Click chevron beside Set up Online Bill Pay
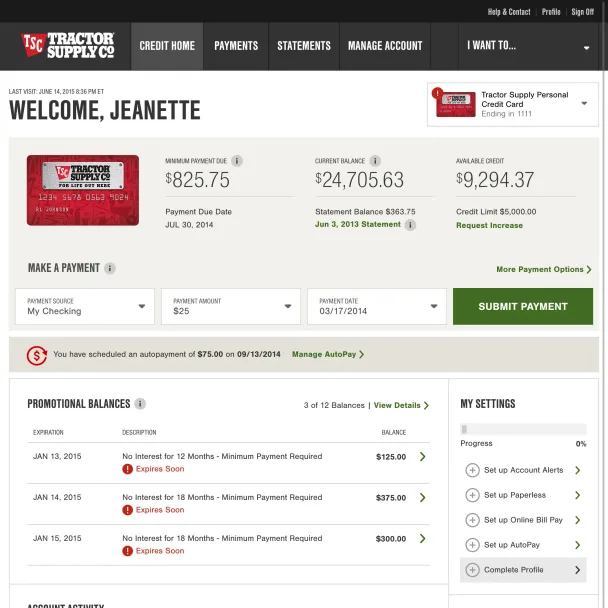The width and height of the screenshot is (608, 608). point(578,520)
